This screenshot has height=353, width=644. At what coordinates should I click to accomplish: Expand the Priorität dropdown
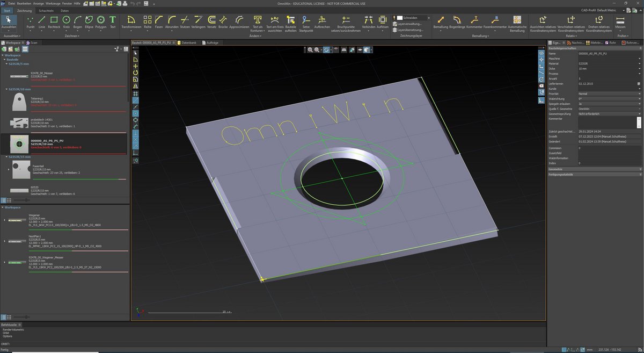[640, 94]
